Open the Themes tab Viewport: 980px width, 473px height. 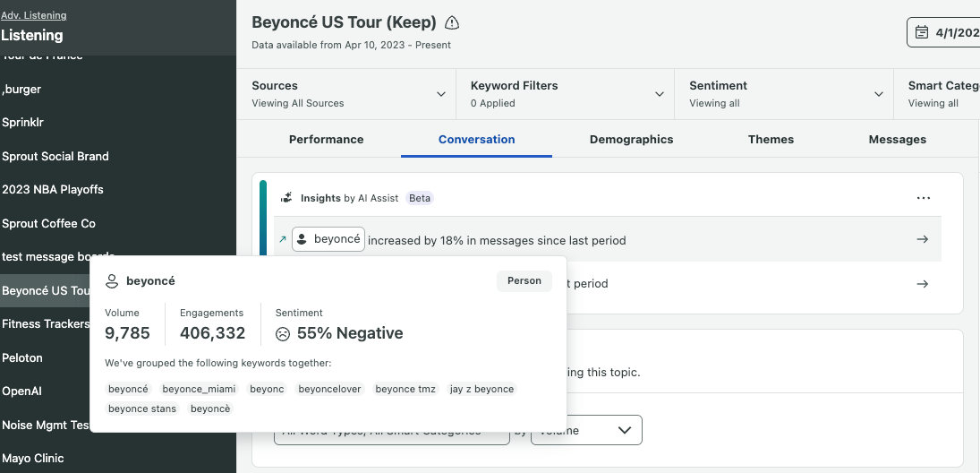pyautogui.click(x=771, y=140)
